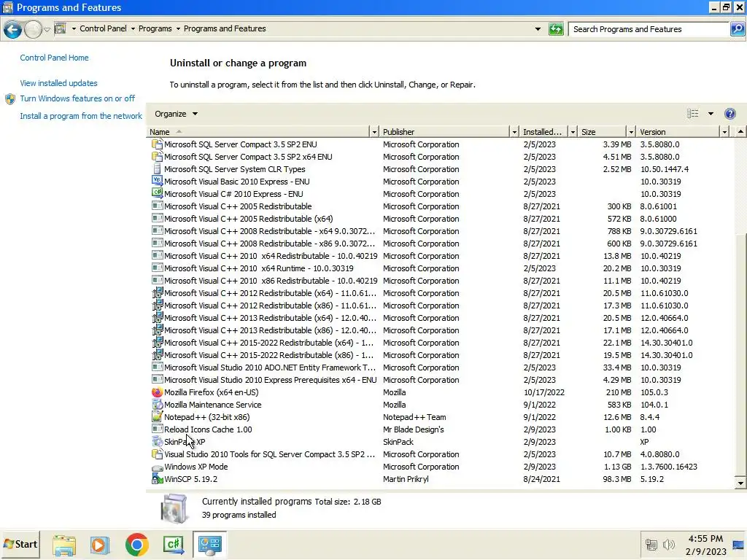This screenshot has height=560, width=747.
Task: Open the media player taskbar icon
Action: (99, 545)
